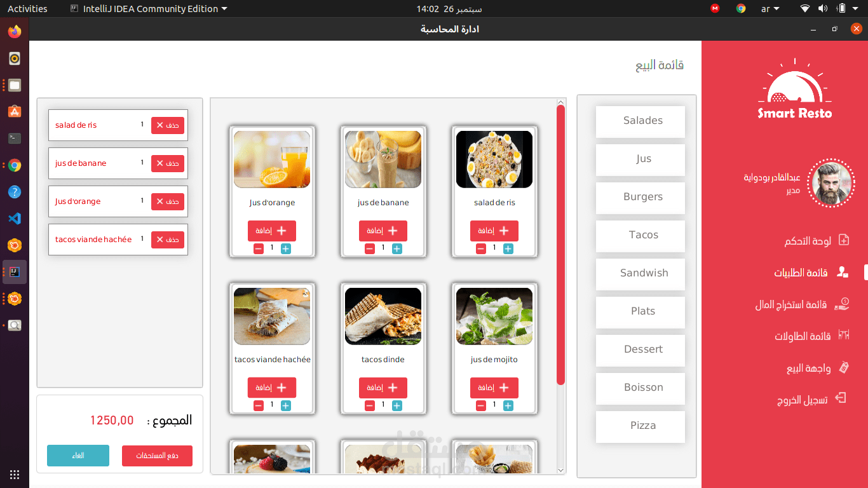Increase quantity for salad de ris

click(508, 249)
